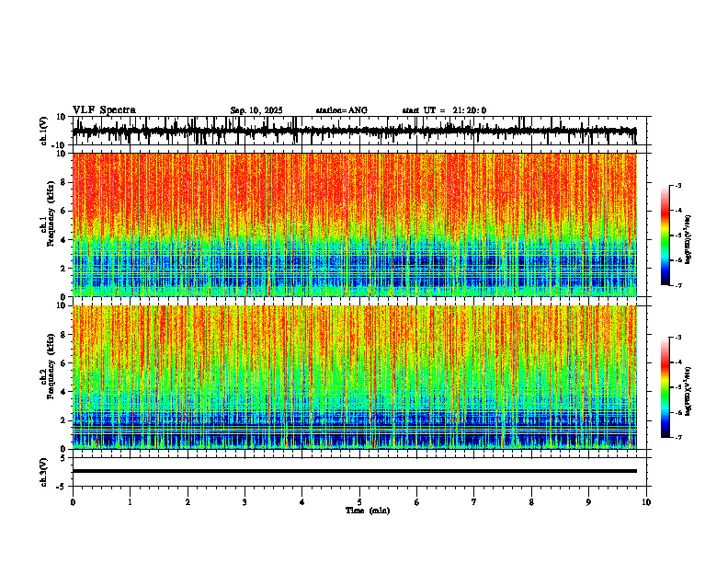Click the "ch.1(V)" waveform axis label
728x563 pixels.
(44, 131)
